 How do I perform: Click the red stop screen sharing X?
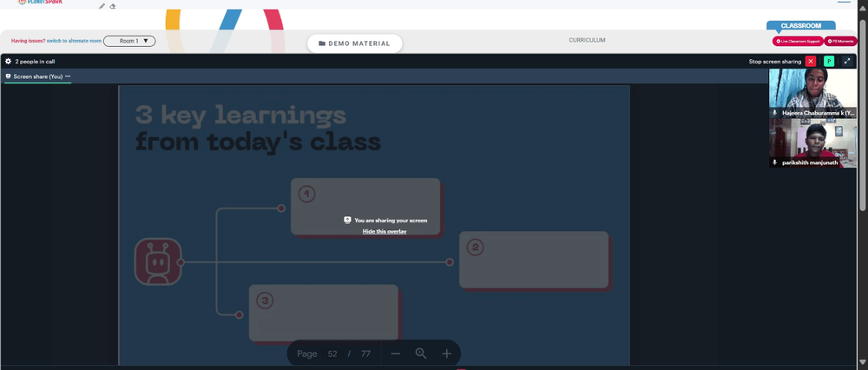tap(811, 62)
